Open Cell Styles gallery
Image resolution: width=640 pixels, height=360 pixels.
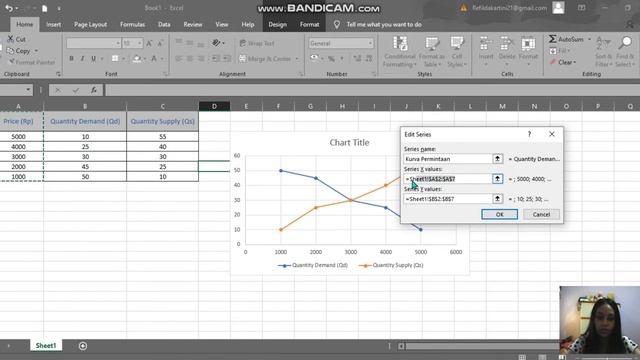[x=457, y=52]
